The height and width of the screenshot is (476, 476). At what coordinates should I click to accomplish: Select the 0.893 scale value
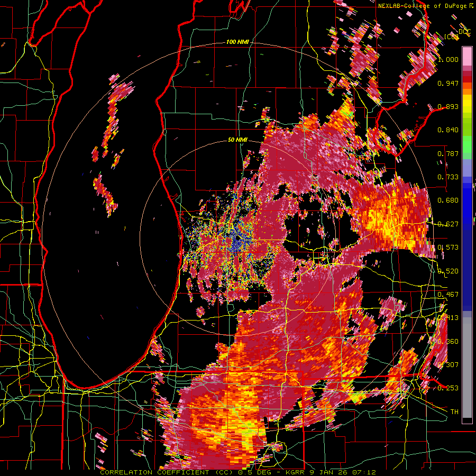[x=448, y=106]
